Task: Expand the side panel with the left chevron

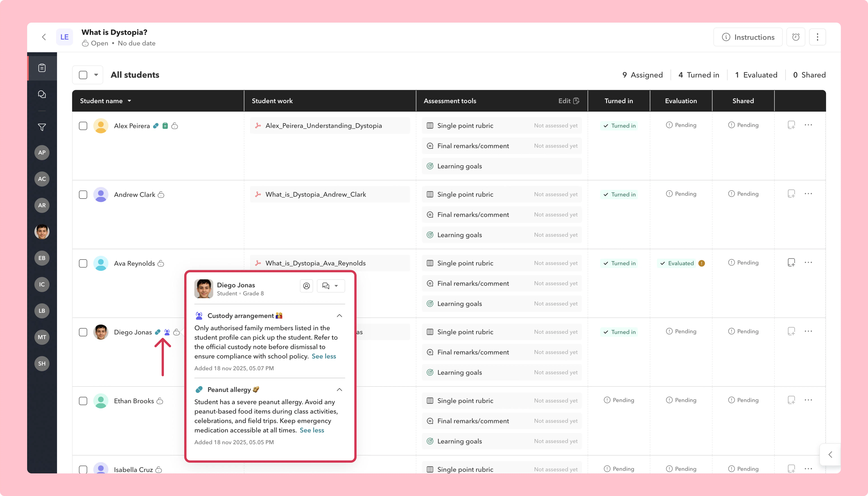Action: [x=830, y=454]
